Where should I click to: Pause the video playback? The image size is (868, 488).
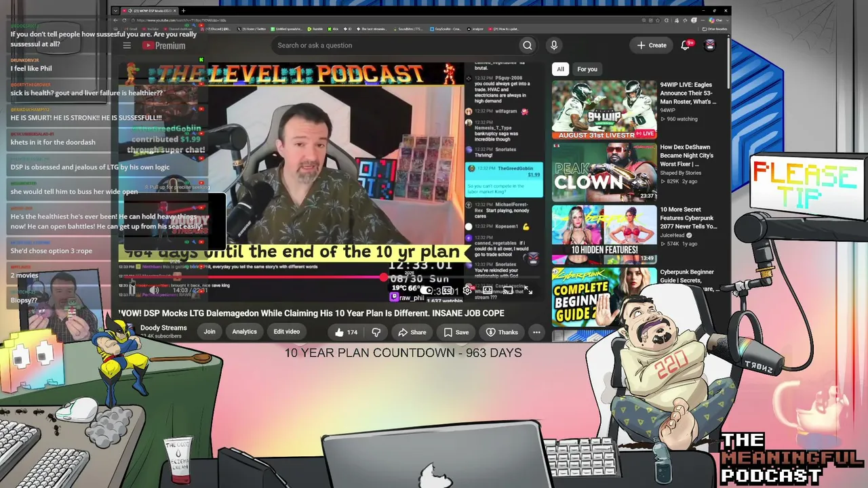pyautogui.click(x=132, y=290)
